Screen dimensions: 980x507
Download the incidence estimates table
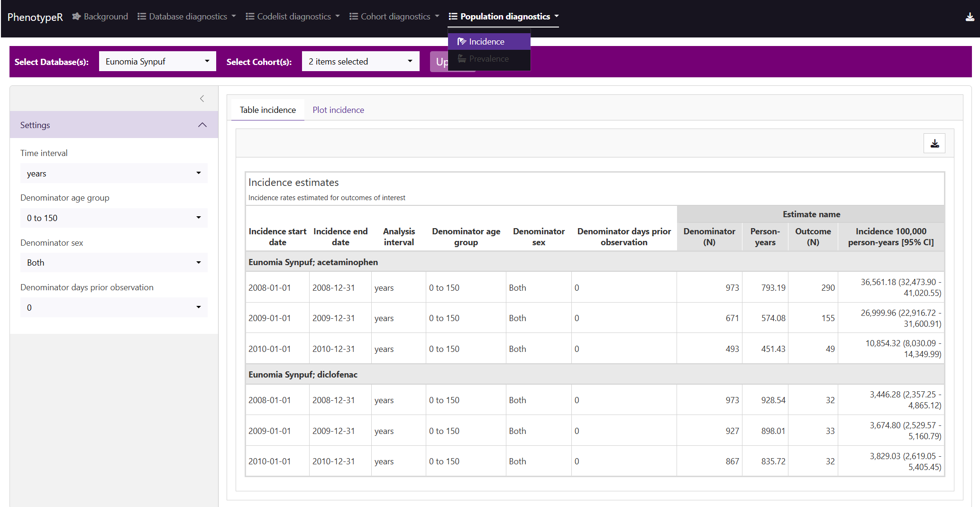934,144
